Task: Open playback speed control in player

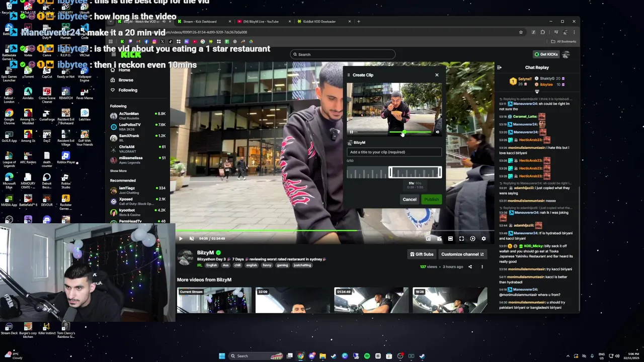Action: point(472,239)
